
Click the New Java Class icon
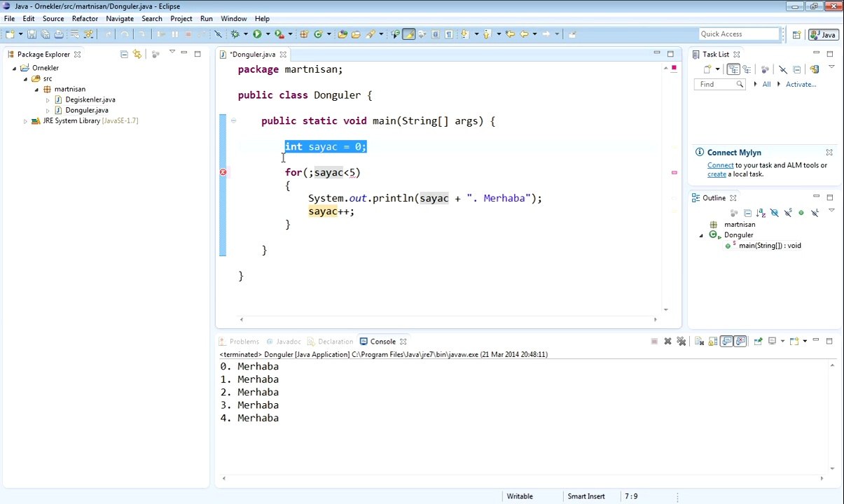coord(318,34)
